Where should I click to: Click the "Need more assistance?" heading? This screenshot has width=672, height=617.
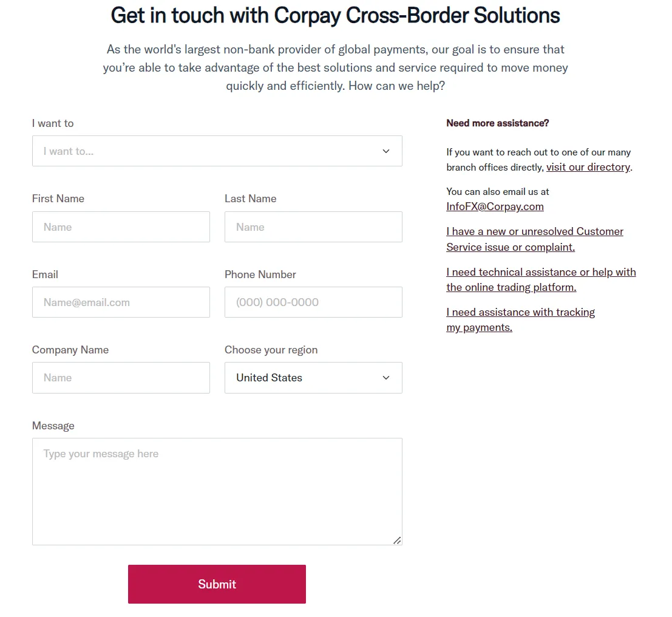tap(498, 123)
